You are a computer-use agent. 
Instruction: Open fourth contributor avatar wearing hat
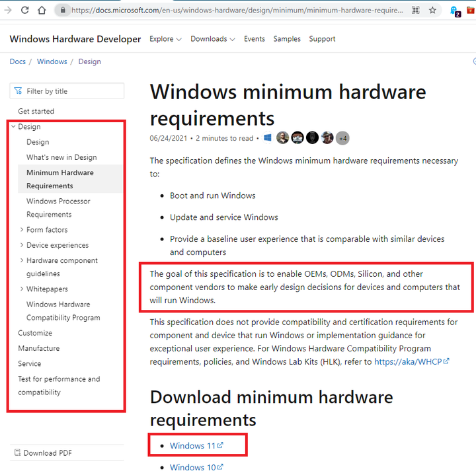tap(327, 138)
